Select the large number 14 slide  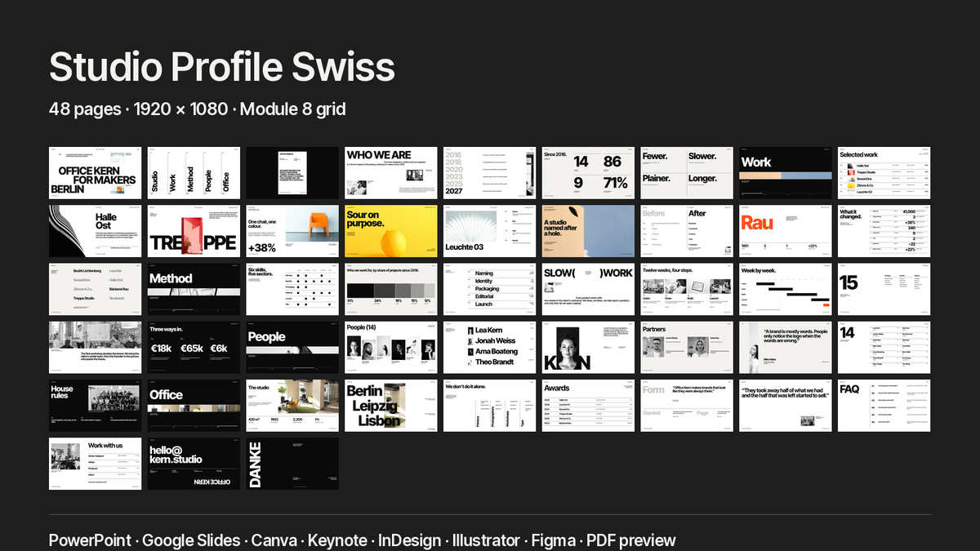pyautogui.click(x=884, y=348)
